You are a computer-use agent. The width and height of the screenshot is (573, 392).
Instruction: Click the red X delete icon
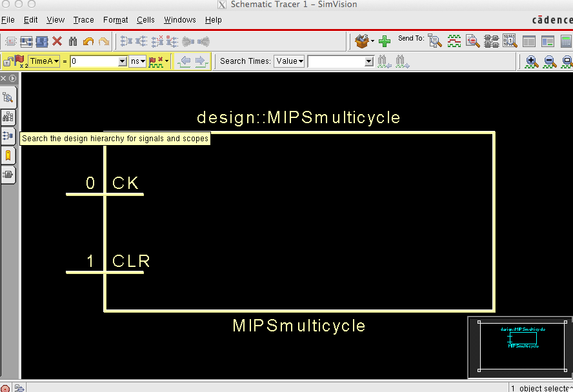[57, 41]
